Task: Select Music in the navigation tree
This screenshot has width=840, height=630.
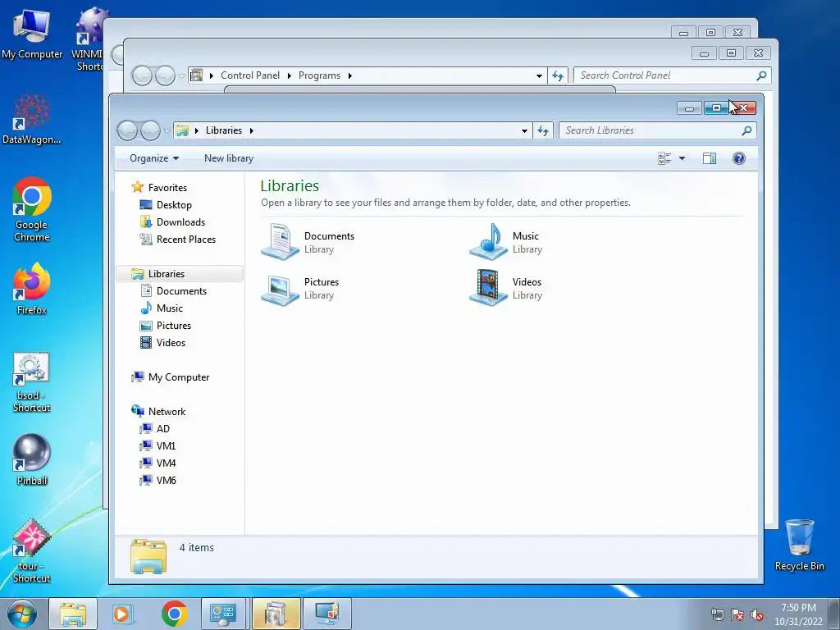Action: click(169, 308)
